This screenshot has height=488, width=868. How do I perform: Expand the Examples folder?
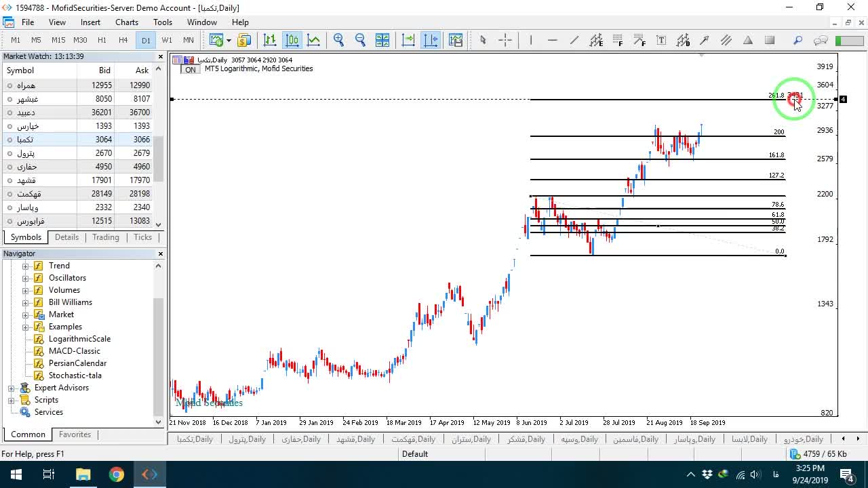(26, 327)
